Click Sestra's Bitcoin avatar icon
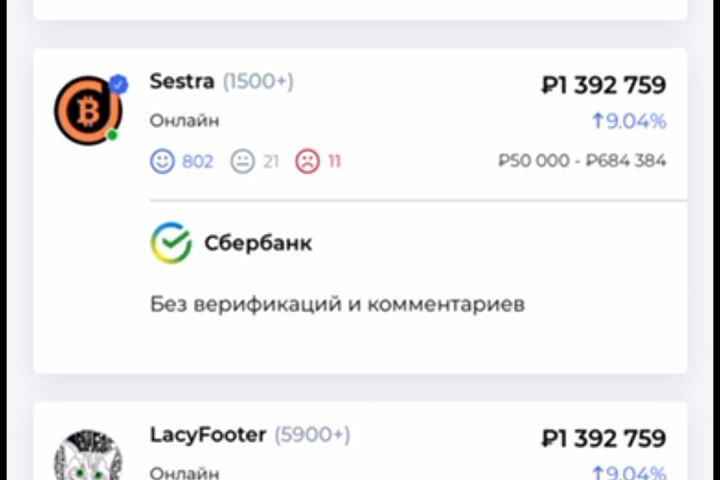720x480 pixels. point(87,109)
